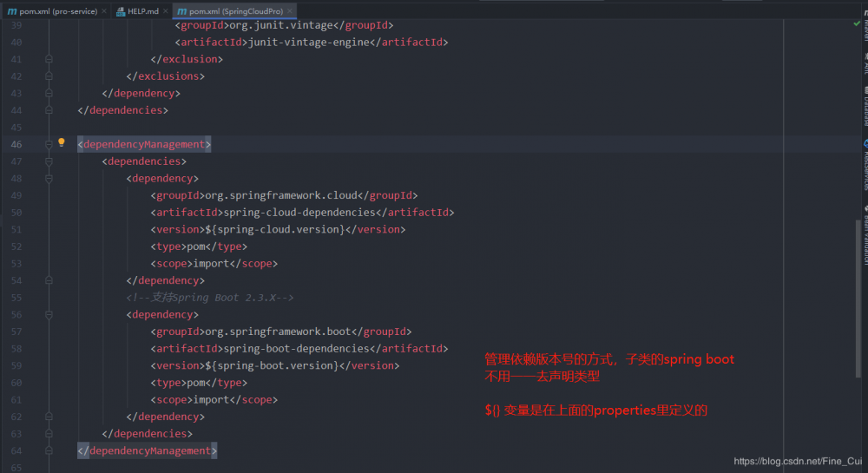868x473 pixels.
Task: Click the import scope tag on line 53
Action: 214,264
